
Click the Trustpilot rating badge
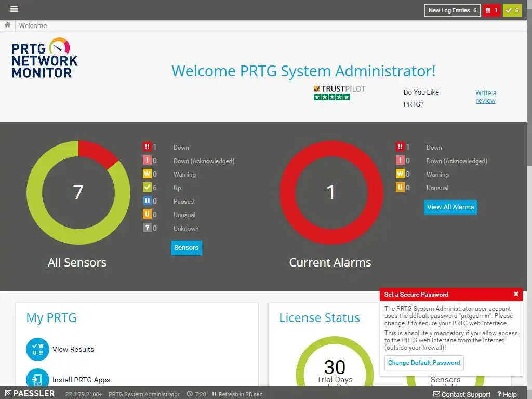[x=339, y=92]
